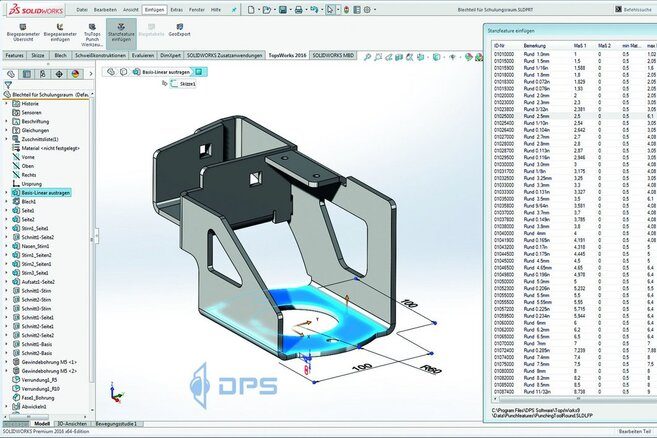Expand Gewindebohrung M5 <1> node
The height and width of the screenshot is (438, 657).
tap(6, 362)
